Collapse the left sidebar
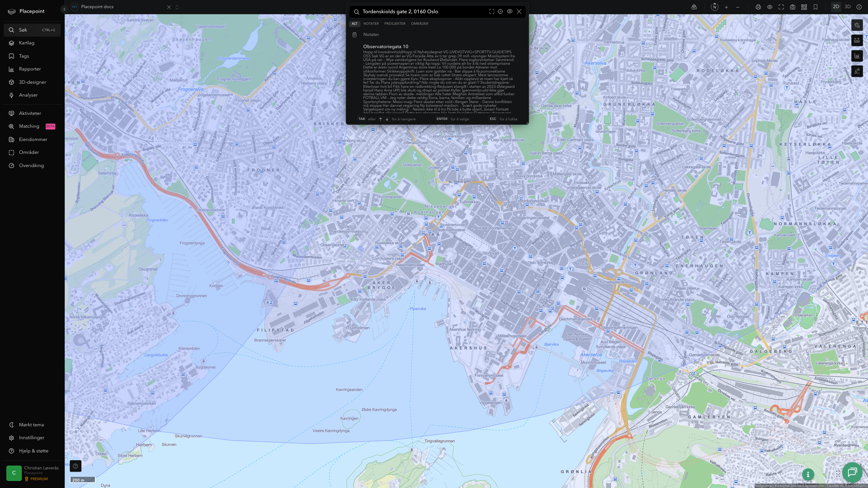 [x=64, y=9]
